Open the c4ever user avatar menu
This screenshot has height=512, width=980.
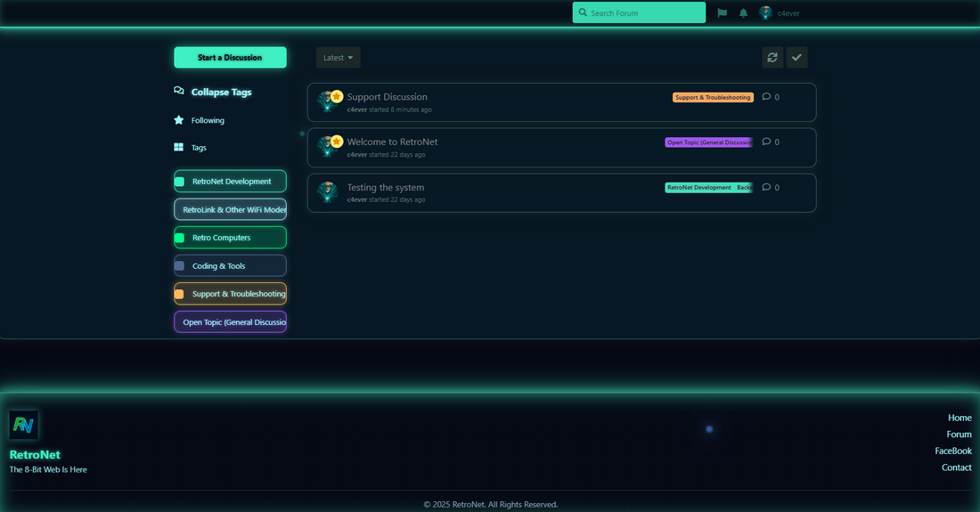tap(765, 12)
